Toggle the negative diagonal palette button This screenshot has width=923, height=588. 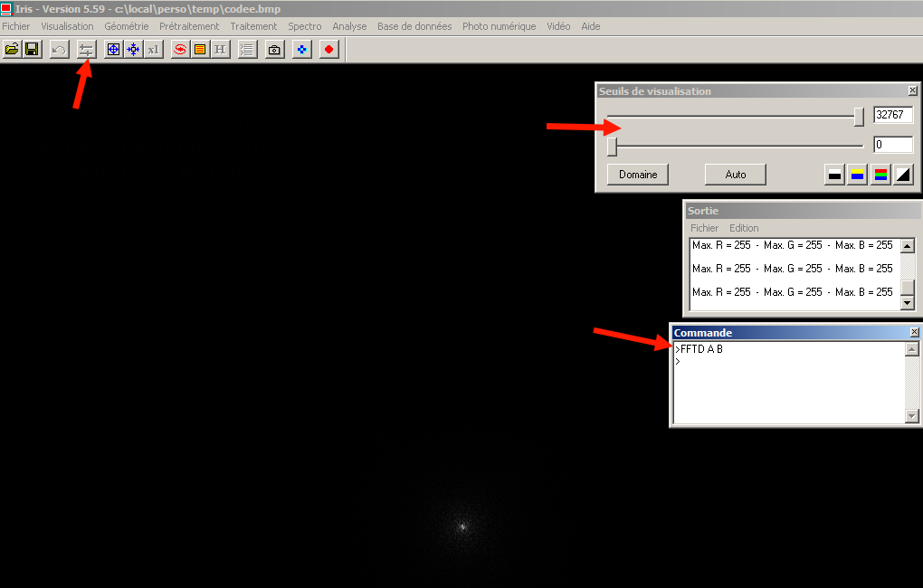tap(903, 175)
